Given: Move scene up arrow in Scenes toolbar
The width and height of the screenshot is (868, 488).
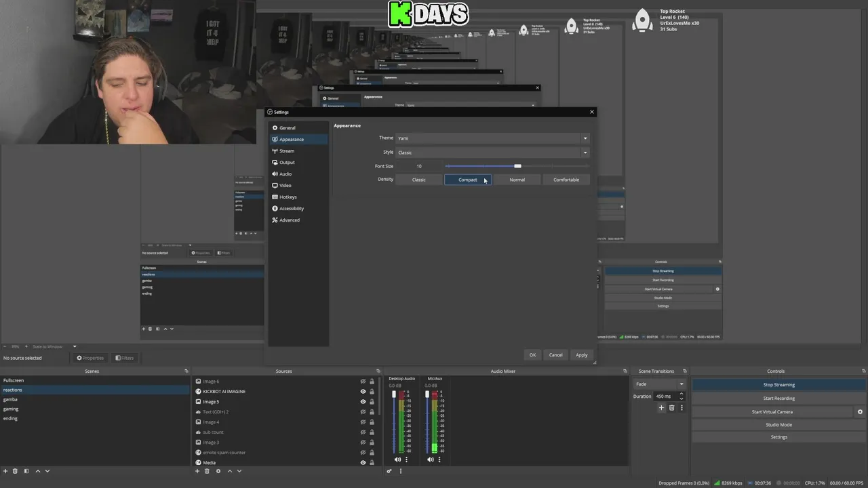Looking at the screenshot, I should coord(38,471).
